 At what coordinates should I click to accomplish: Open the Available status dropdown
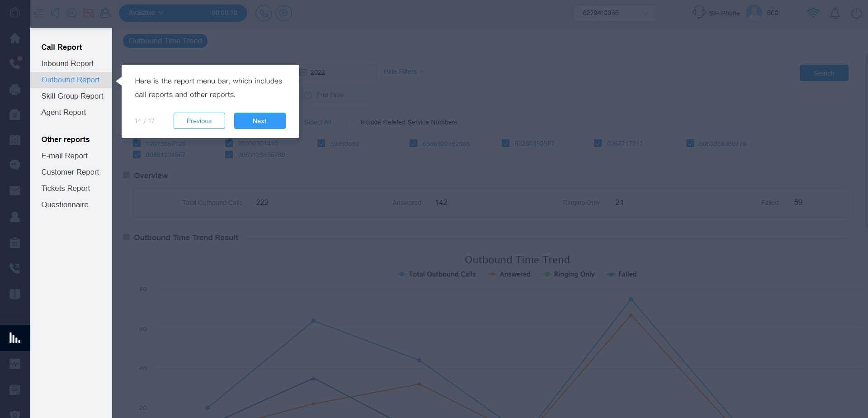tap(146, 13)
